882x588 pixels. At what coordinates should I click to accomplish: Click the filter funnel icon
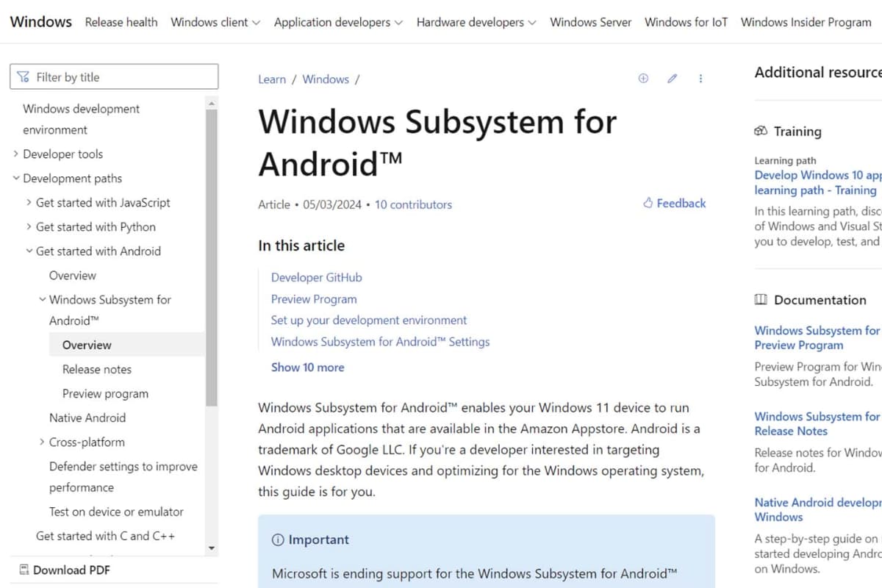(24, 77)
